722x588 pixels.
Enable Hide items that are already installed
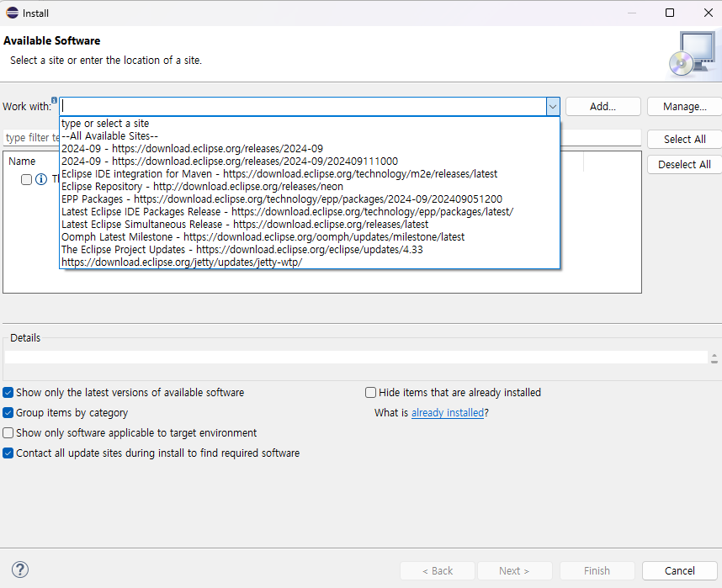(370, 392)
